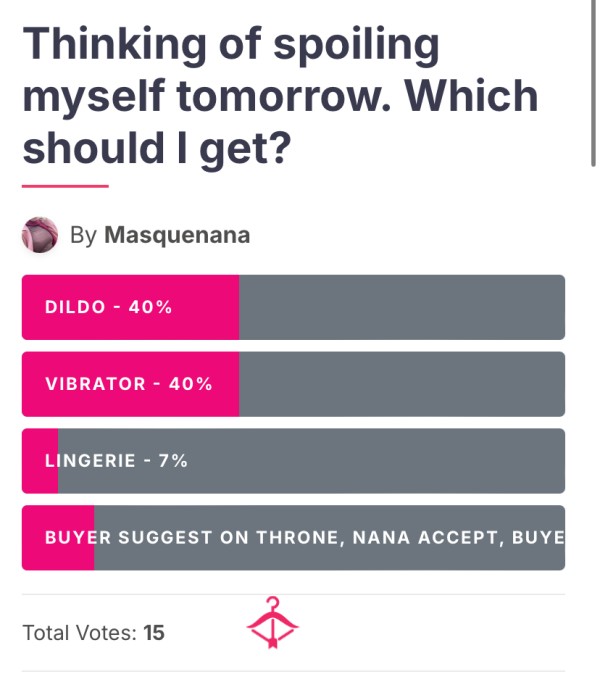This screenshot has height=677, width=600.
Task: Click the Total Votes label
Action: pos(79,633)
